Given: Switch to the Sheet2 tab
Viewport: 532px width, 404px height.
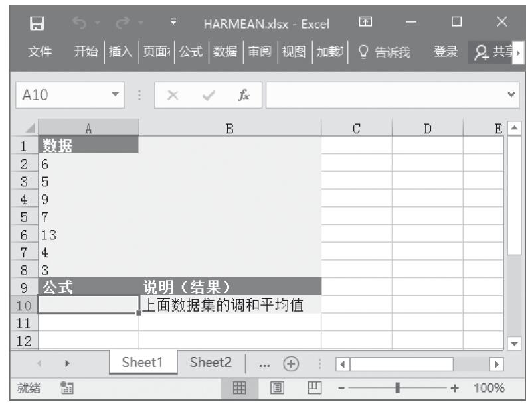Looking at the screenshot, I should [x=211, y=363].
